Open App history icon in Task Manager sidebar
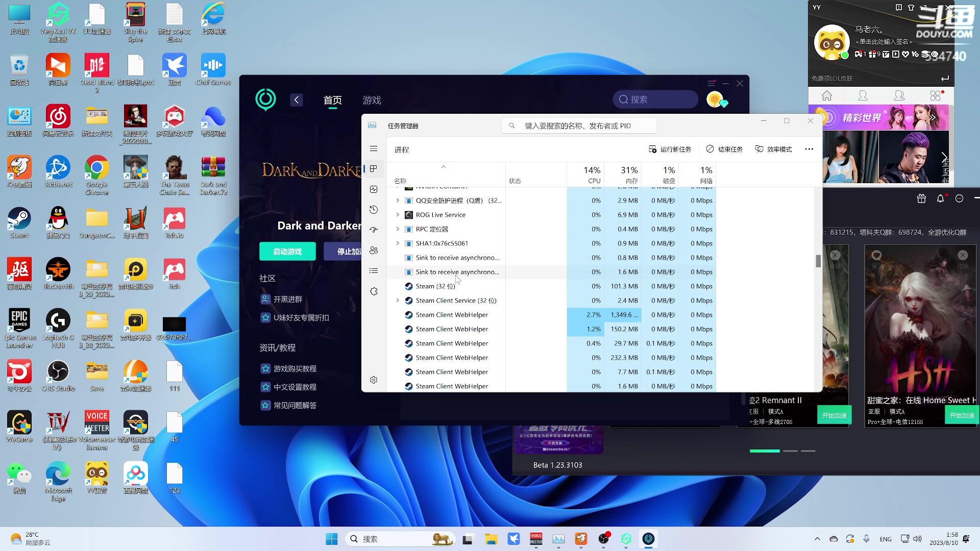This screenshot has height=551, width=980. [374, 210]
